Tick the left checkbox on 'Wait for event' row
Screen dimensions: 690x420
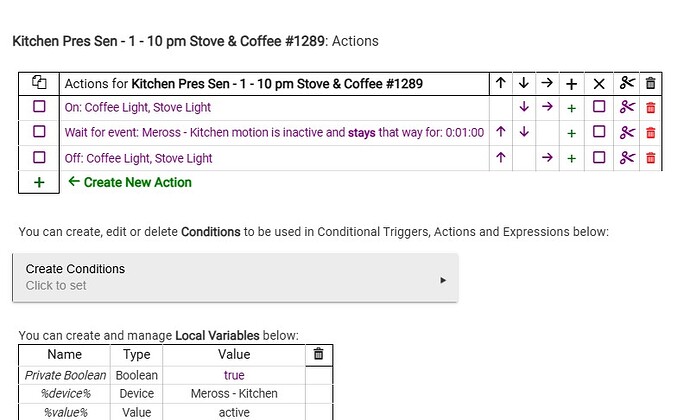(x=39, y=131)
